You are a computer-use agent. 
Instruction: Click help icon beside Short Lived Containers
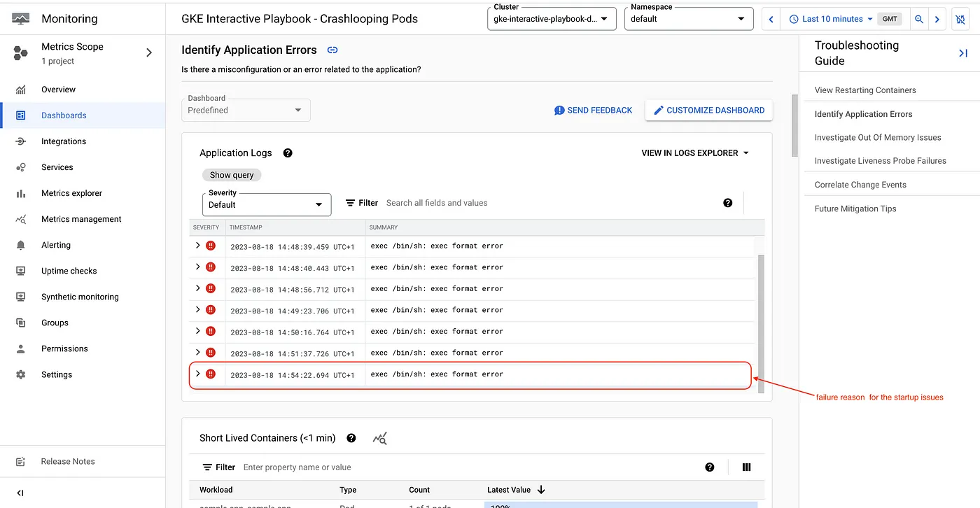pyautogui.click(x=351, y=438)
